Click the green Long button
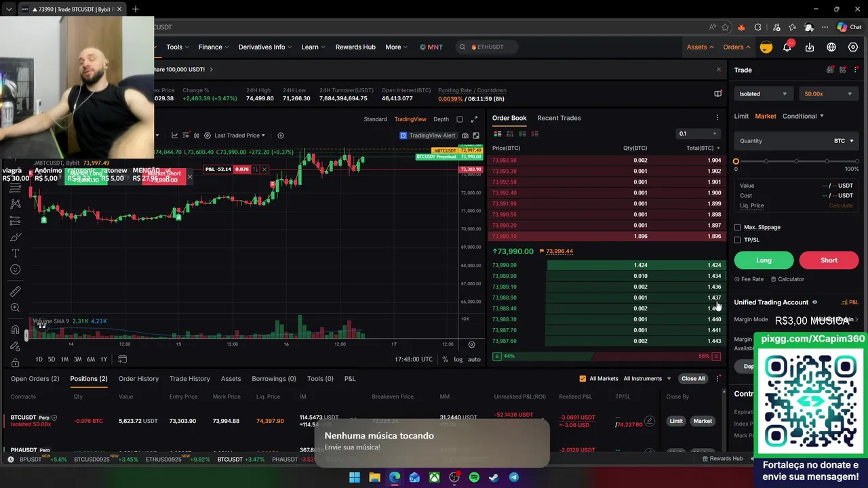 coord(764,260)
